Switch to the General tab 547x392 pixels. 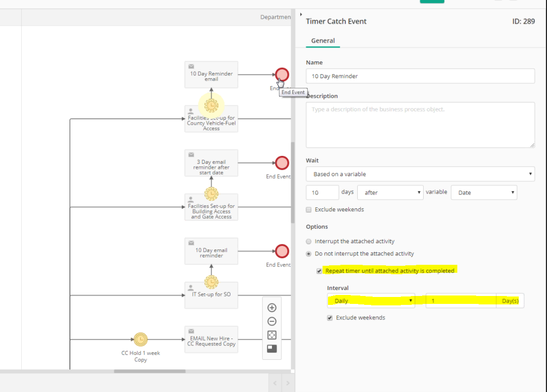323,41
